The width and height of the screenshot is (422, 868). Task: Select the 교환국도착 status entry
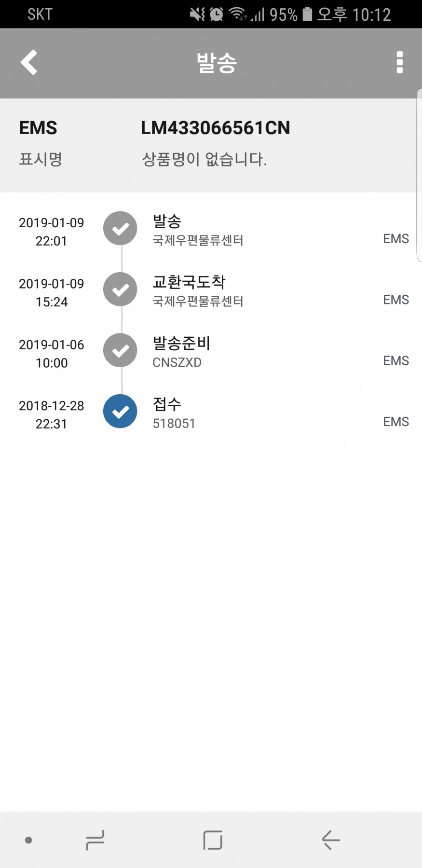198,290
